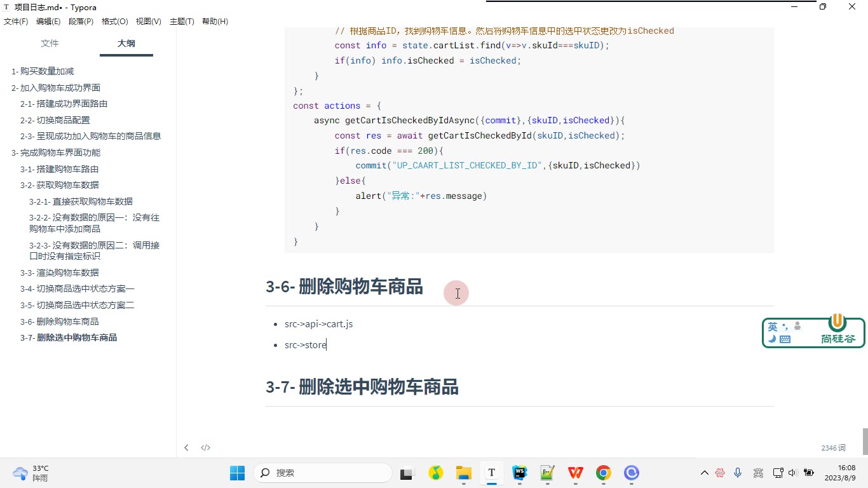This screenshot has width=868, height=488.
Task: Open the blue circular app on taskbar
Action: click(632, 473)
